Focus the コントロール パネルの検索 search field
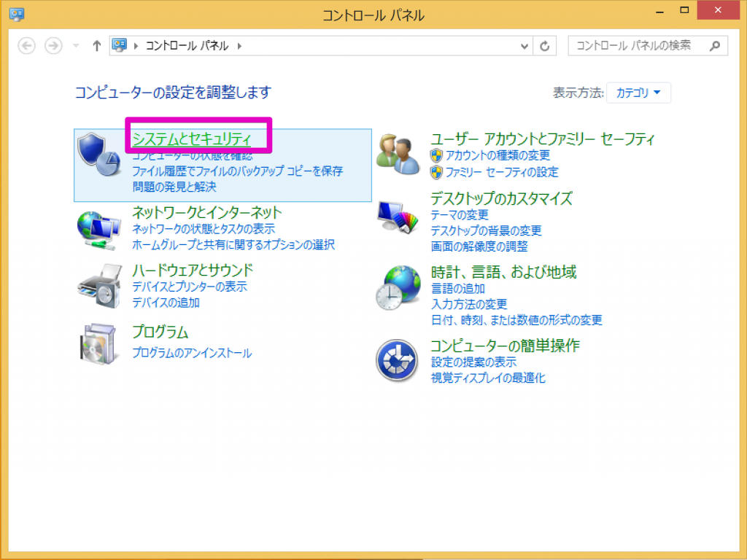This screenshot has width=747, height=560. 648,46
